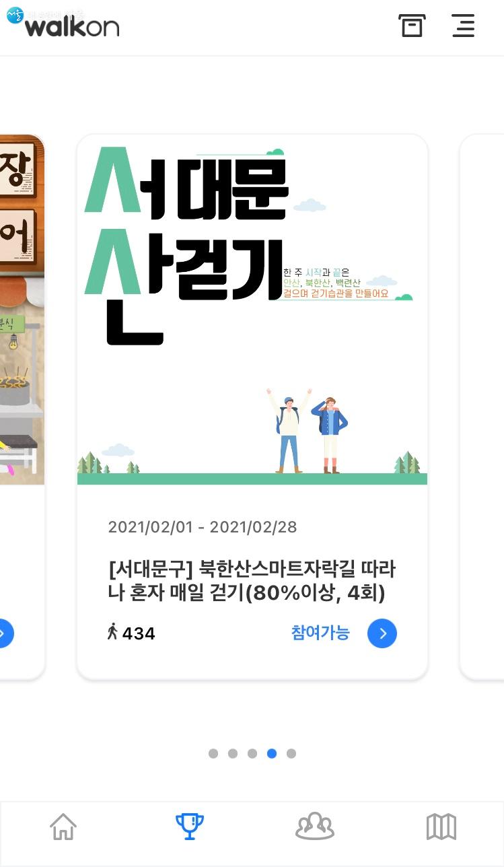
Task: Select the active fourth carousel dot
Action: [x=272, y=753]
